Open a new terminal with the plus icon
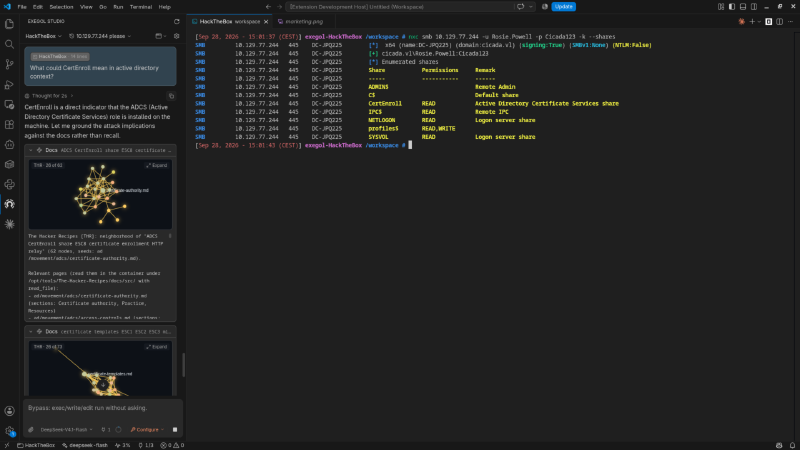This screenshot has width=800, height=450. pos(752,21)
